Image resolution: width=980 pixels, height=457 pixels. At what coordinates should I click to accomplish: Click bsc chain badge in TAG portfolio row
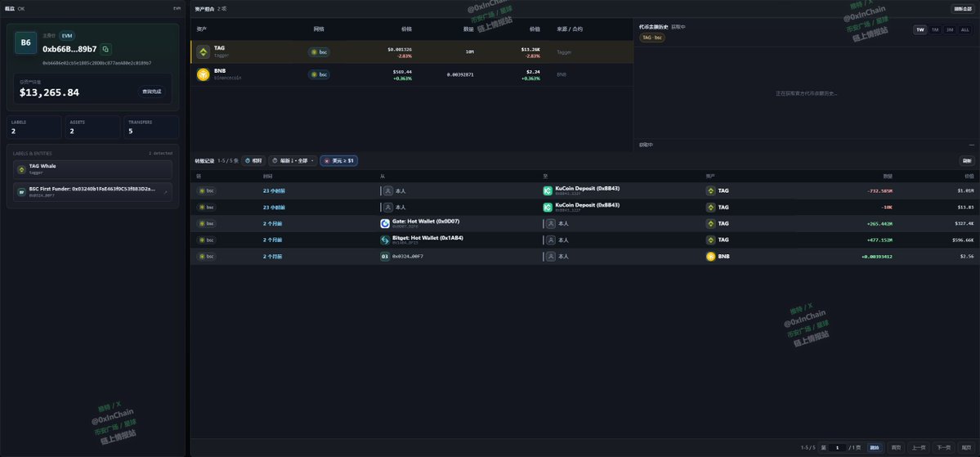coord(320,52)
